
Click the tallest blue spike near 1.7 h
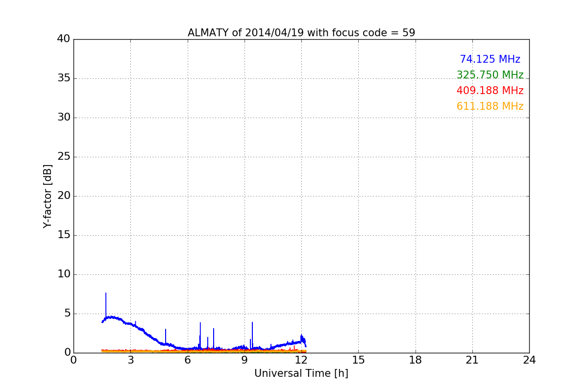[106, 305]
